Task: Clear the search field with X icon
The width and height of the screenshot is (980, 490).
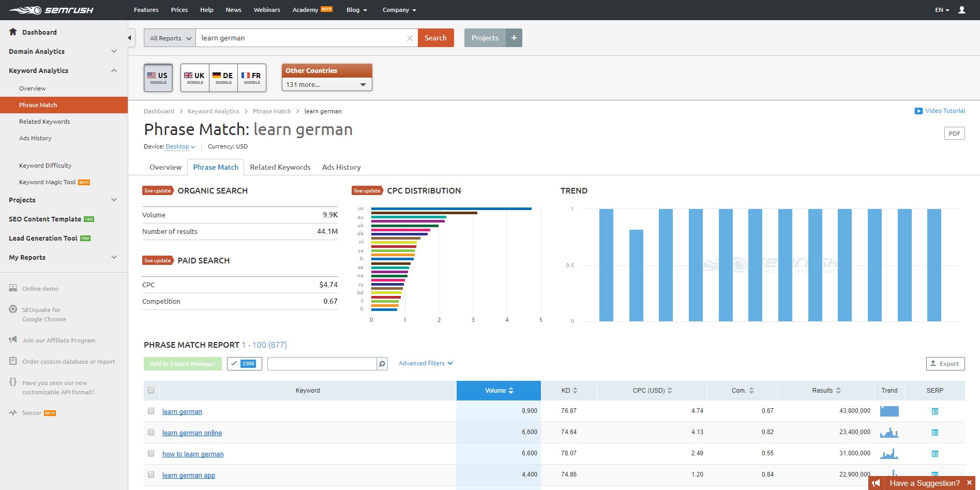Action: (410, 38)
